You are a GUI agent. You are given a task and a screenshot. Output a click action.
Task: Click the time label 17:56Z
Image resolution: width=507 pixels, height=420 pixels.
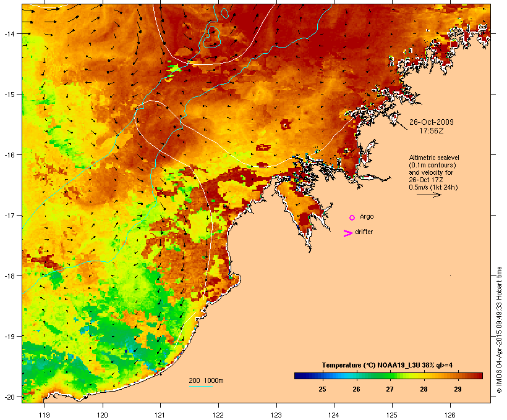pos(432,131)
